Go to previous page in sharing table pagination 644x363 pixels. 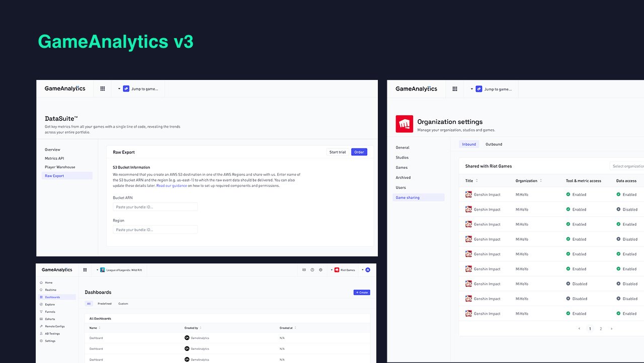pos(579,329)
